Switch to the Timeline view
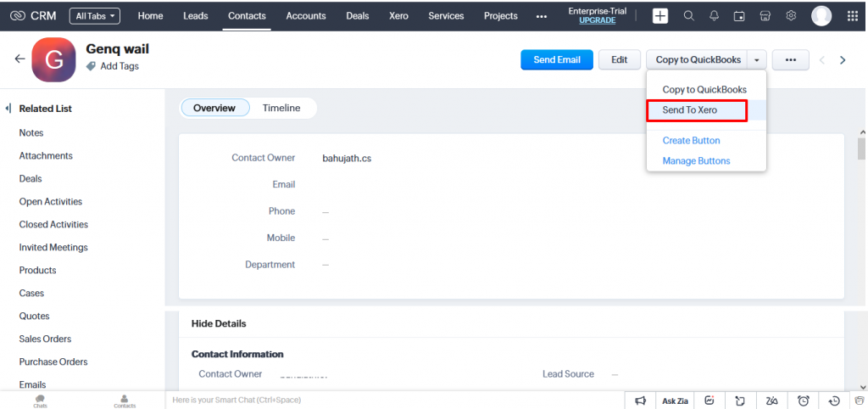This screenshot has width=868, height=409. 281,108
